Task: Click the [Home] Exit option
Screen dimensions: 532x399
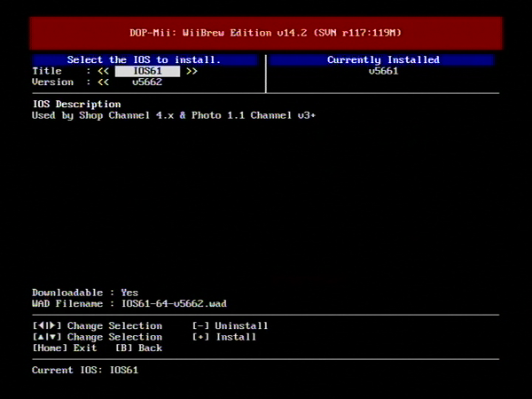Action: 65,348
